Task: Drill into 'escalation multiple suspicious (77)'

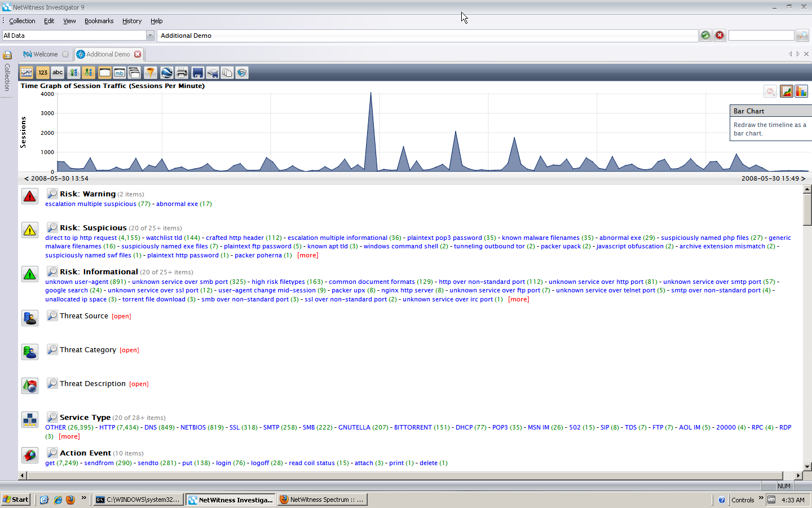Action: tap(98, 204)
